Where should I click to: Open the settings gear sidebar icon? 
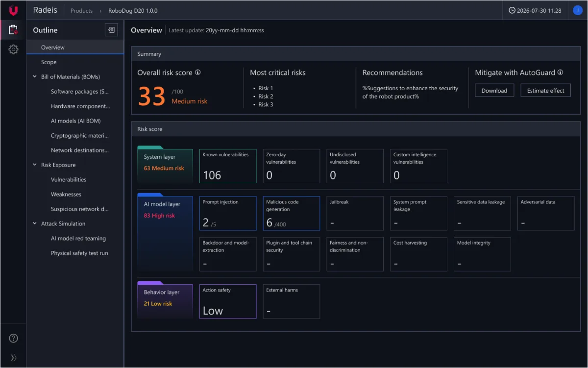point(13,49)
